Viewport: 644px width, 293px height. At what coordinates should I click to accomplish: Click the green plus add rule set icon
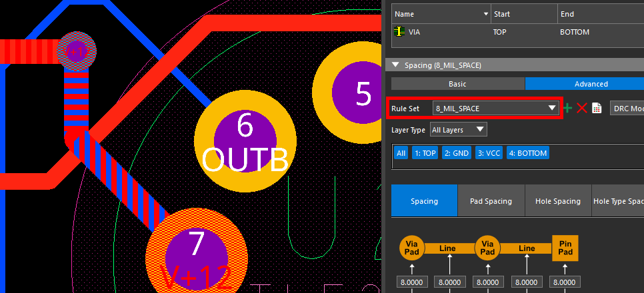[567, 109]
